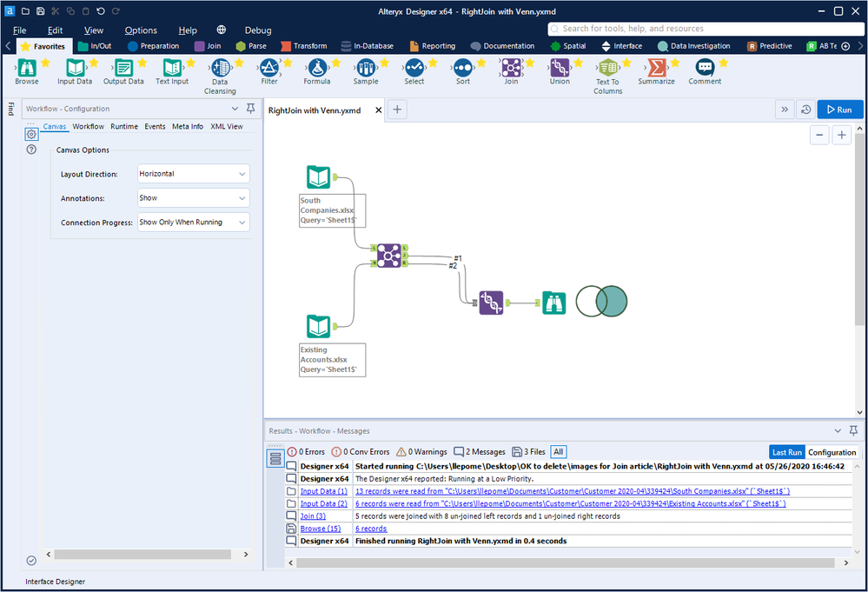Toggle the All messages filter
Image resolution: width=868 pixels, height=592 pixels.
pyautogui.click(x=559, y=452)
